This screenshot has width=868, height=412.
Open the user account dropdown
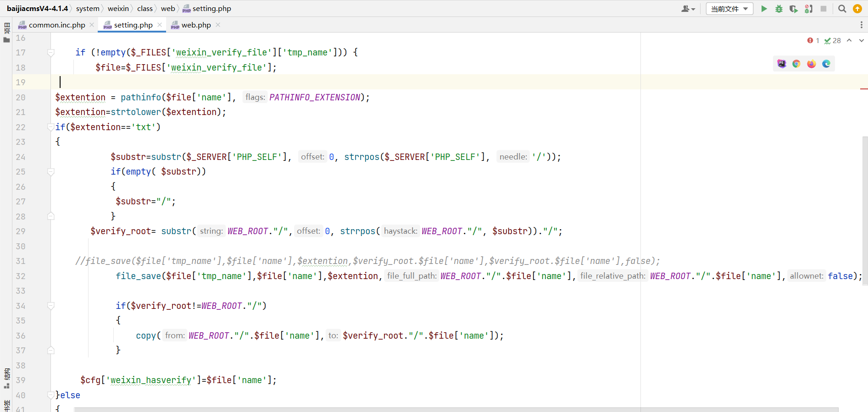pyautogui.click(x=688, y=9)
